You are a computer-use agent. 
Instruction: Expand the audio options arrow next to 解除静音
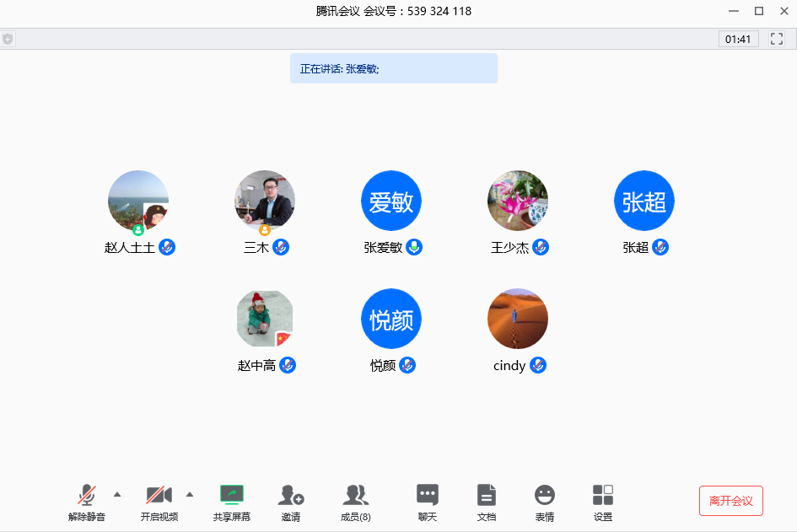point(117,494)
